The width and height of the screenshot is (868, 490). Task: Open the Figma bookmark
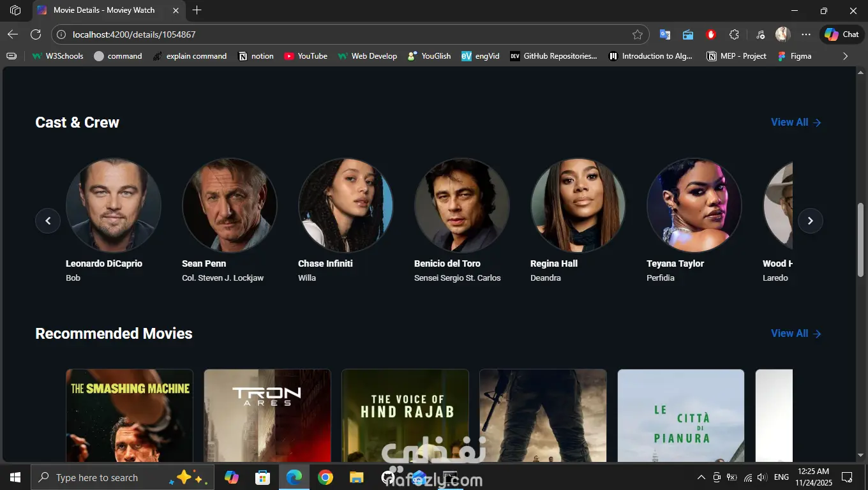coord(794,56)
